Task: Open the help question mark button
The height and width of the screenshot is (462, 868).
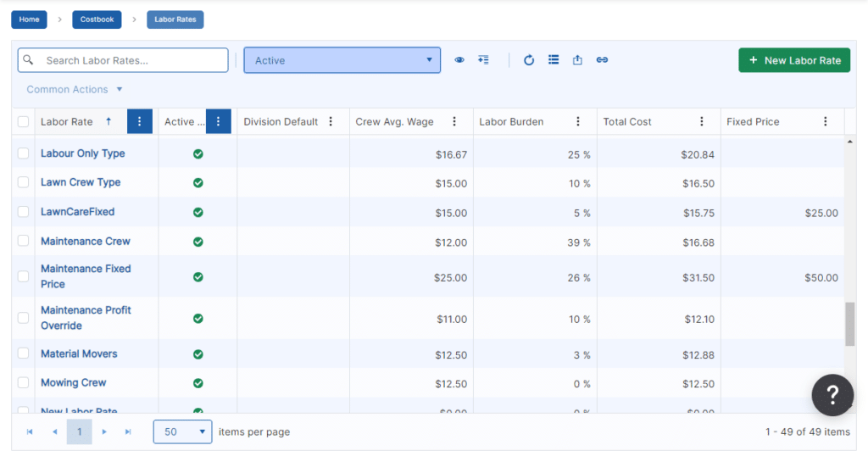Action: coord(832,394)
